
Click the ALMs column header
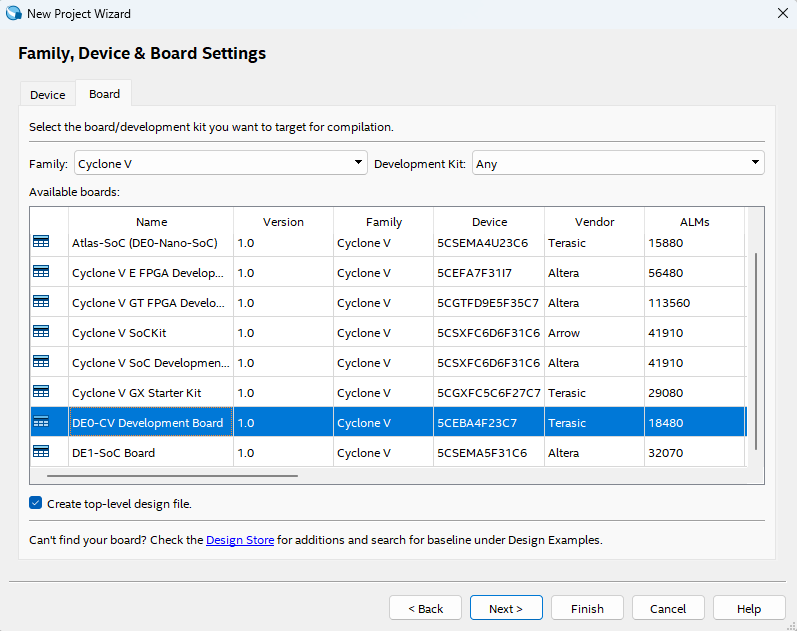(694, 222)
